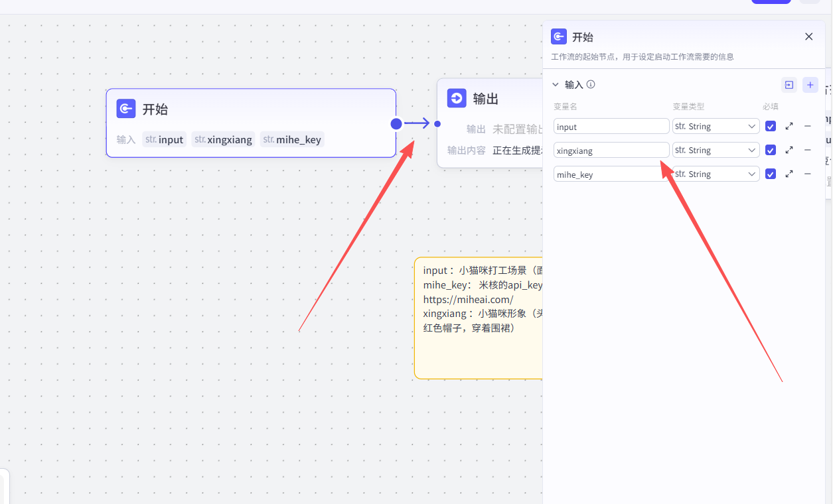Click the mihe_key variable name field
The width and height of the screenshot is (833, 504).
(611, 174)
